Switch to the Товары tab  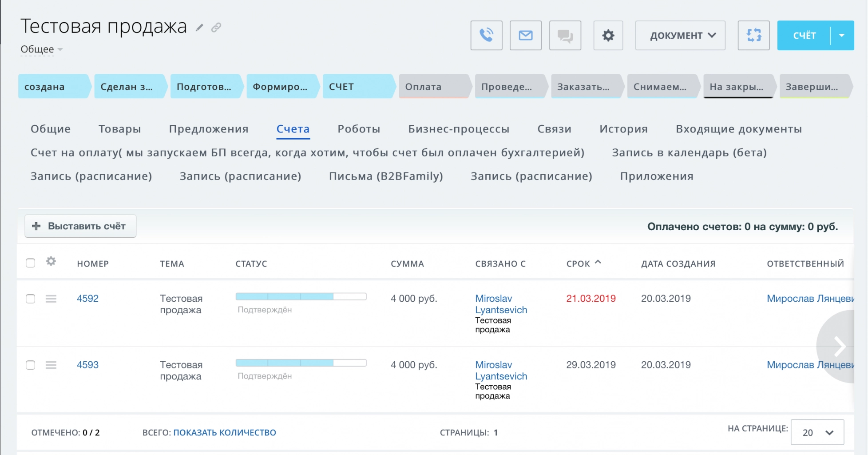(120, 129)
